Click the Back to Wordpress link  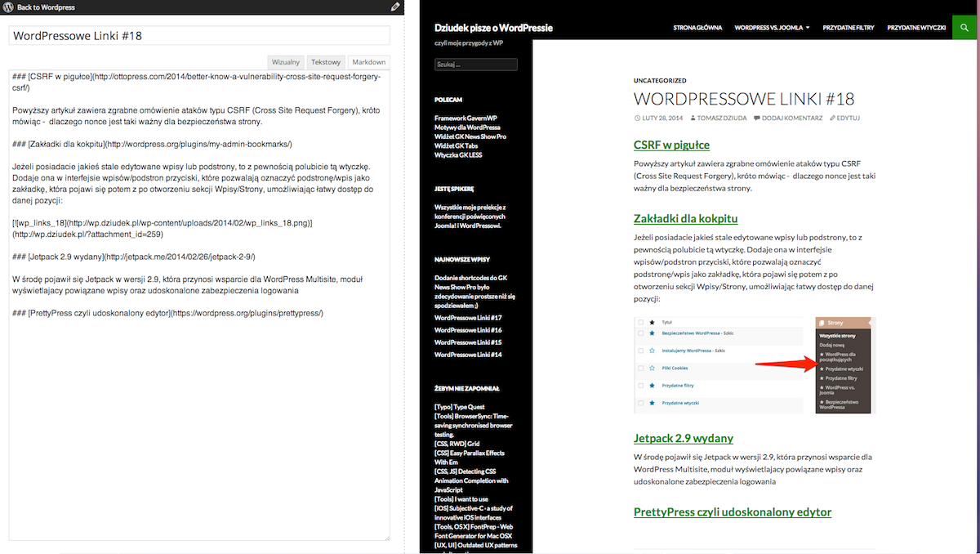click(46, 7)
